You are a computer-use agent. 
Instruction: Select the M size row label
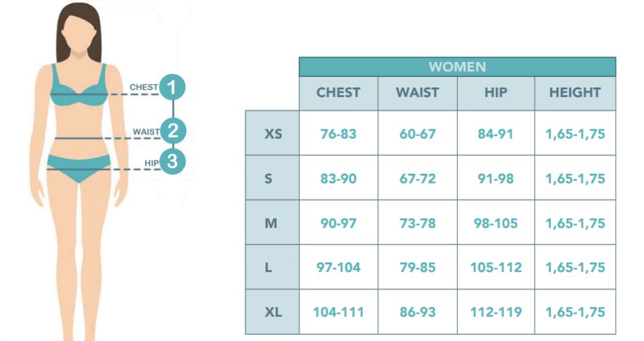click(270, 223)
